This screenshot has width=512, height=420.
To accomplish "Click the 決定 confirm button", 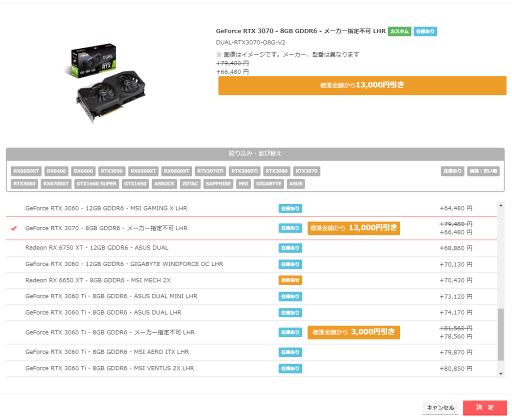I will pos(484,407).
